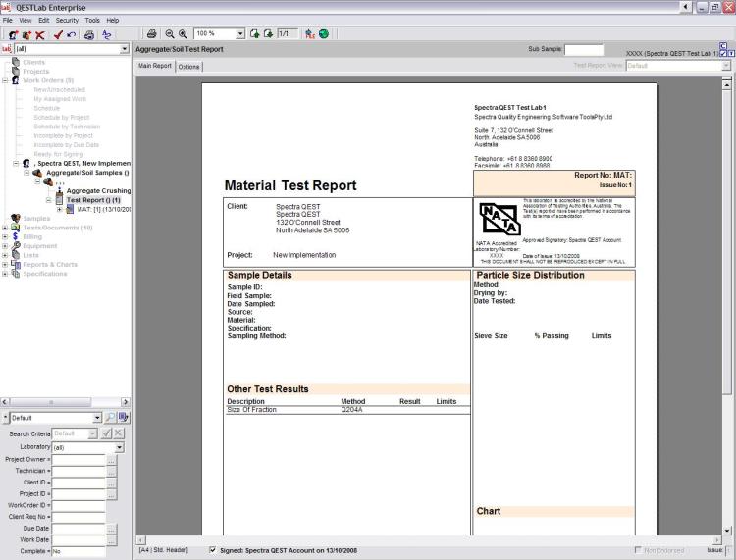Click browse button next to Project Owner field
This screenshot has width=736, height=560.
pyautogui.click(x=111, y=459)
